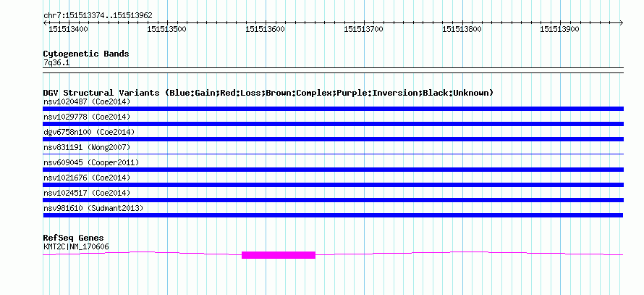Click ruler position 151513400
Image resolution: width=644 pixels, height=295 pixels.
(68, 29)
